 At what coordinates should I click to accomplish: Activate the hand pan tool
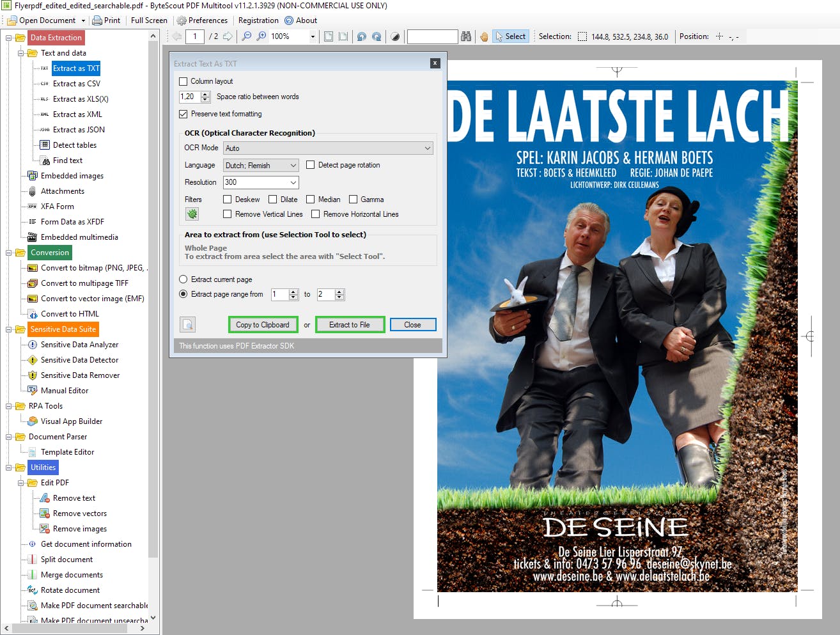coord(484,36)
